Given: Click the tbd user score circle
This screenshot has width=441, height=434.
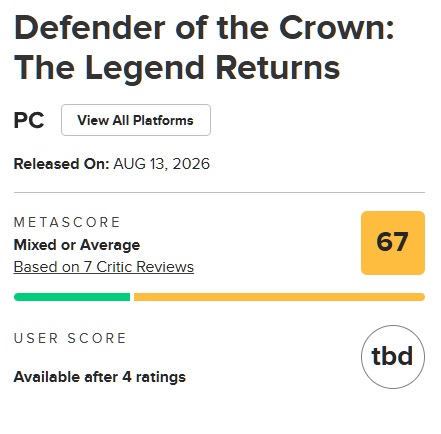Looking at the screenshot, I should [393, 357].
